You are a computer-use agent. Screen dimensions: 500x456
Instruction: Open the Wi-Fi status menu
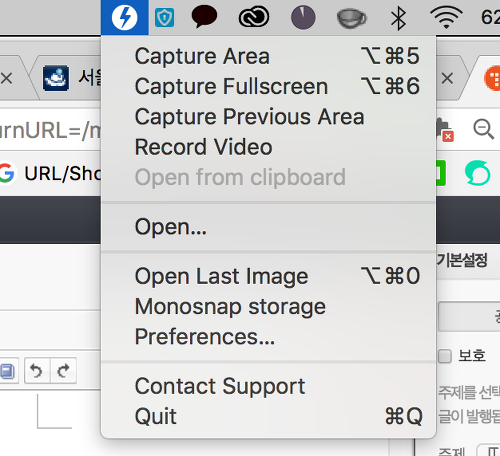(x=446, y=18)
